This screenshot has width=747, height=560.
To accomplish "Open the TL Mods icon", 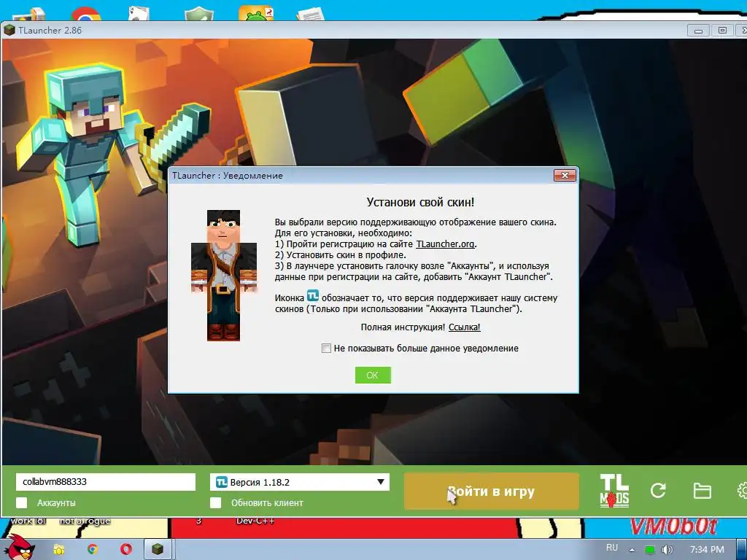I will [x=614, y=491].
